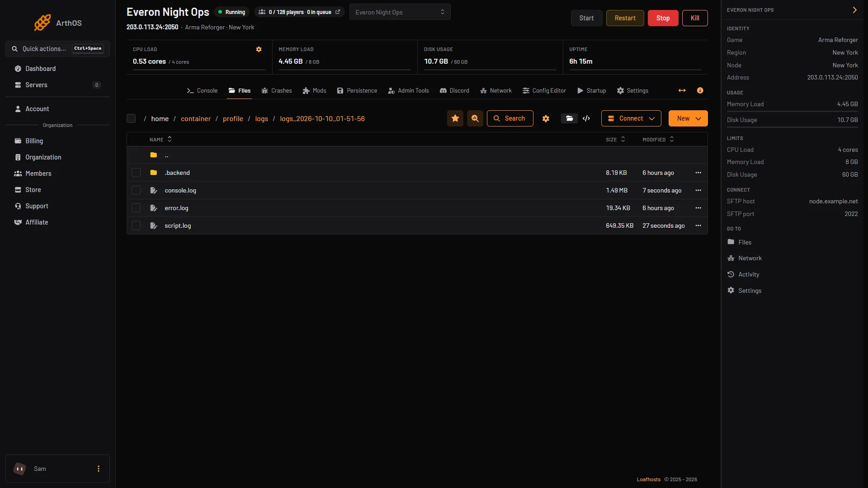Click the code brackets icon
Image resolution: width=868 pixels, height=488 pixels.
pyautogui.click(x=586, y=118)
